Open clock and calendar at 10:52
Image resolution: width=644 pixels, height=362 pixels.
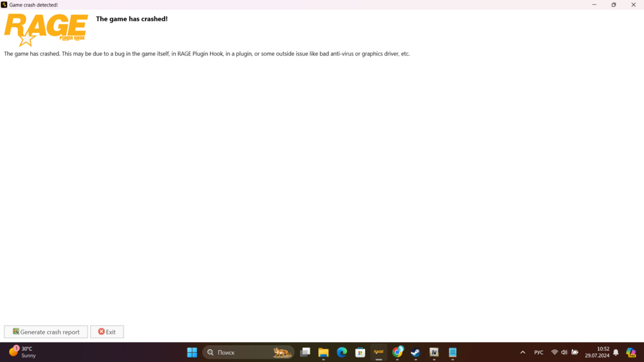[x=597, y=352]
